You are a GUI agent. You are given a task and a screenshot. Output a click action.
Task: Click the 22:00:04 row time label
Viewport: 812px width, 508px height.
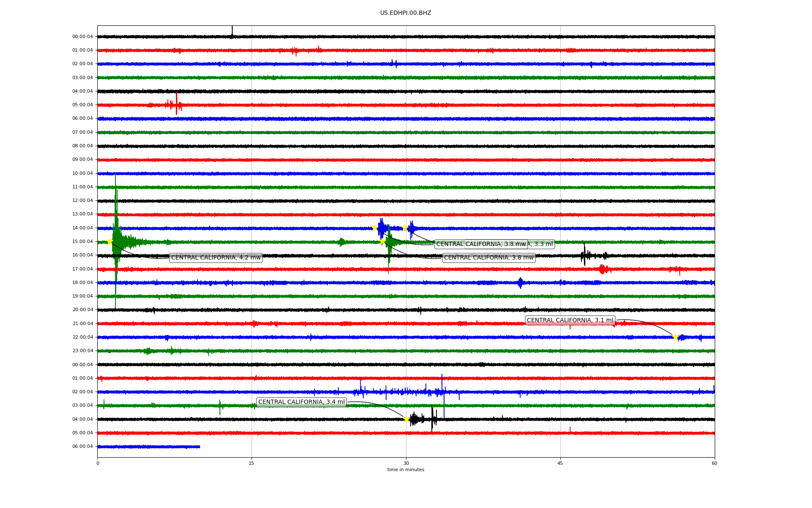pyautogui.click(x=82, y=337)
